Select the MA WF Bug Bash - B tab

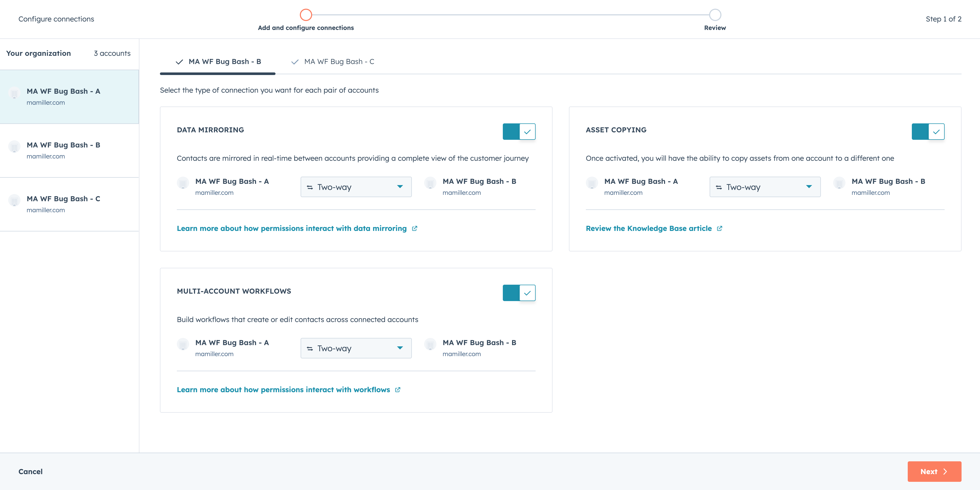tap(224, 62)
